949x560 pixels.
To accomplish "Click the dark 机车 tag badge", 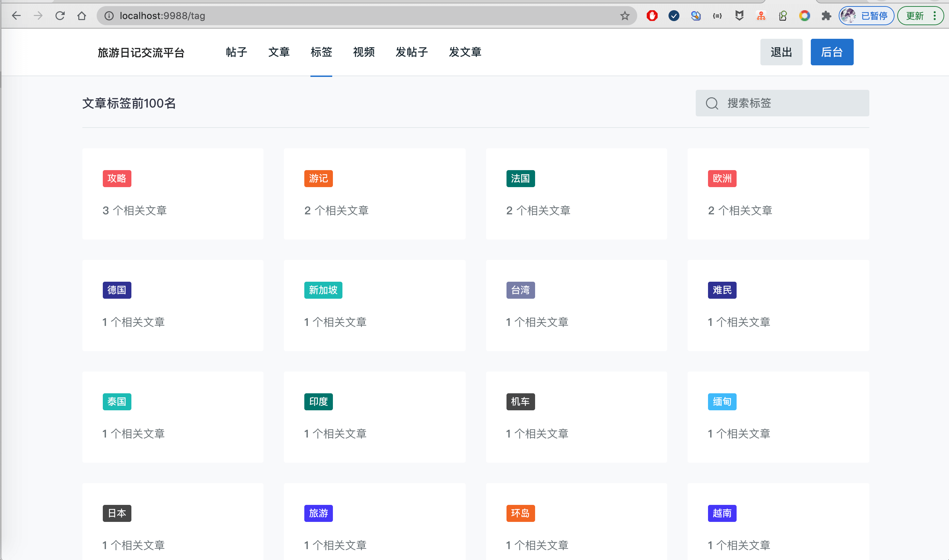I will (520, 401).
